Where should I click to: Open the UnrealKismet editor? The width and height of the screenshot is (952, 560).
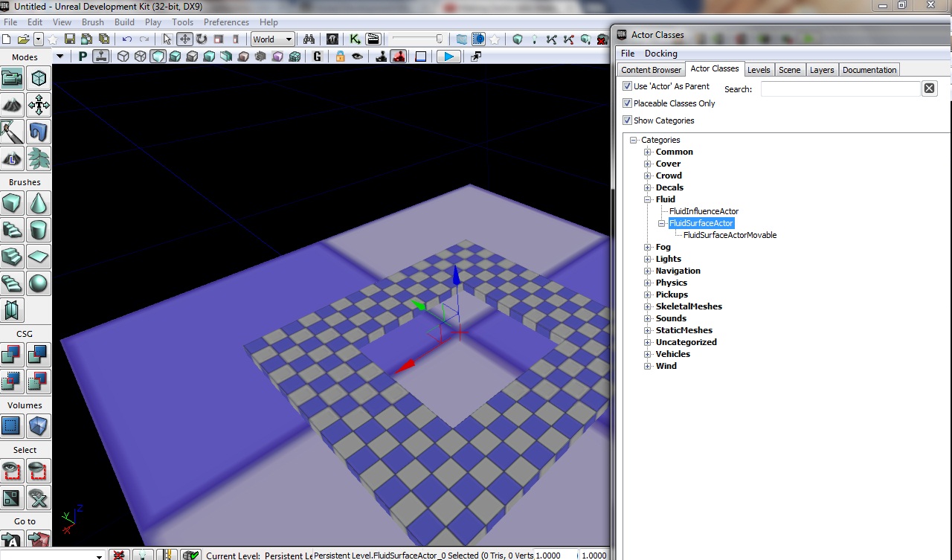tap(356, 39)
